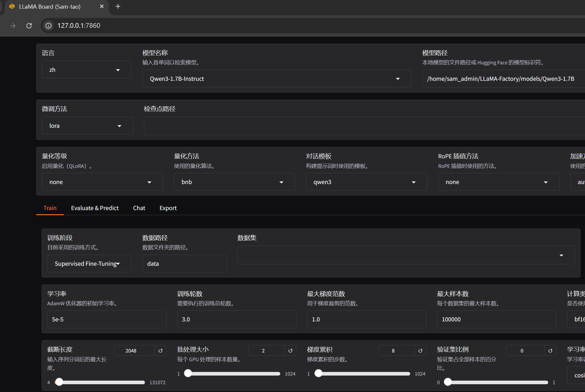Click the 最大样本数 field showing 100000
585x392 pixels.
(x=497, y=319)
